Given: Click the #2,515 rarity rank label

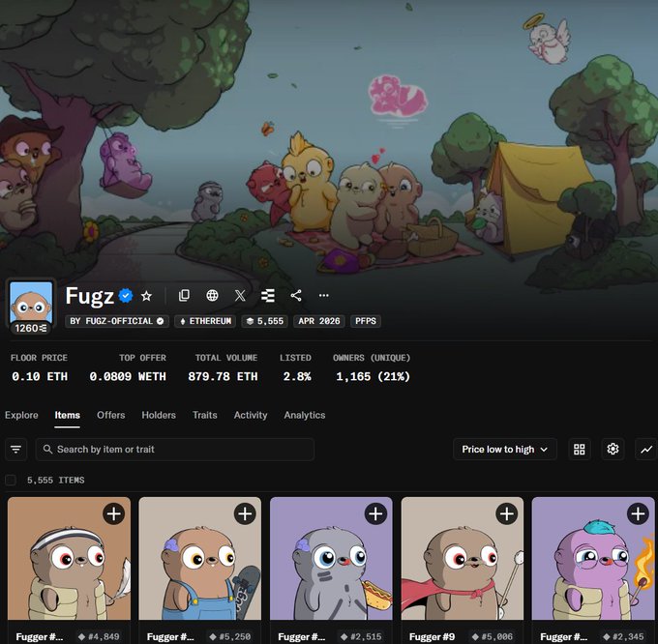Looking at the screenshot, I should (x=363, y=637).
